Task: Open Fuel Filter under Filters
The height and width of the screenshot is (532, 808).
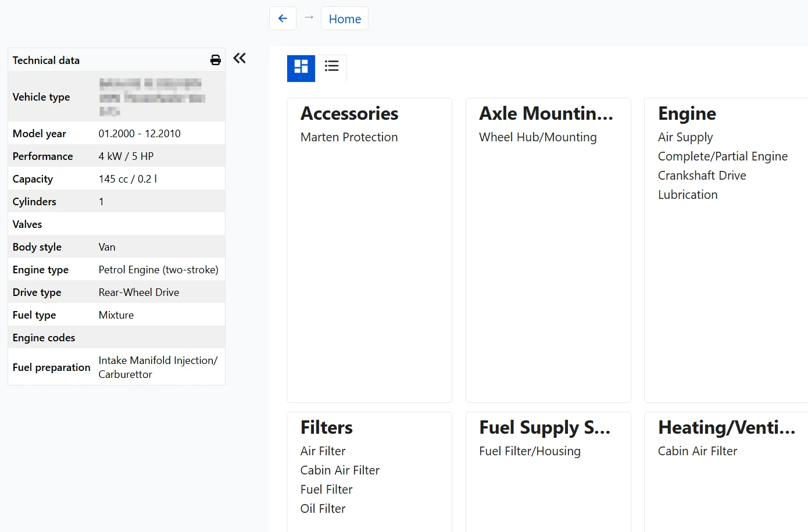Action: pyautogui.click(x=326, y=490)
